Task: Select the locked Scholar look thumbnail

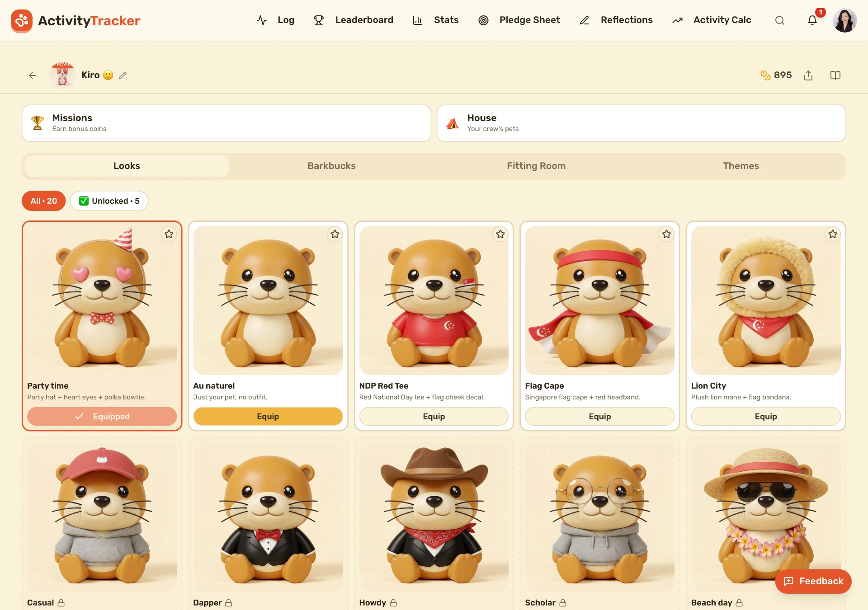Action: 600,517
